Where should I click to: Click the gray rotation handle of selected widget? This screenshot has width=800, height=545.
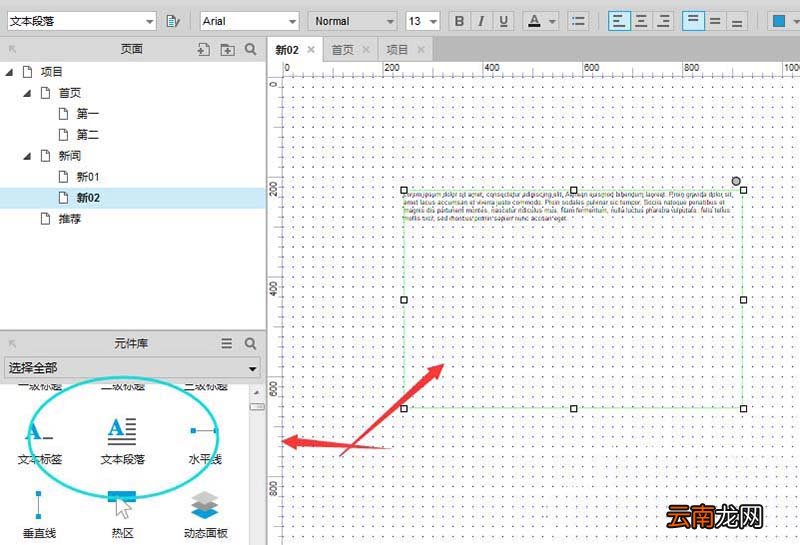tap(736, 181)
